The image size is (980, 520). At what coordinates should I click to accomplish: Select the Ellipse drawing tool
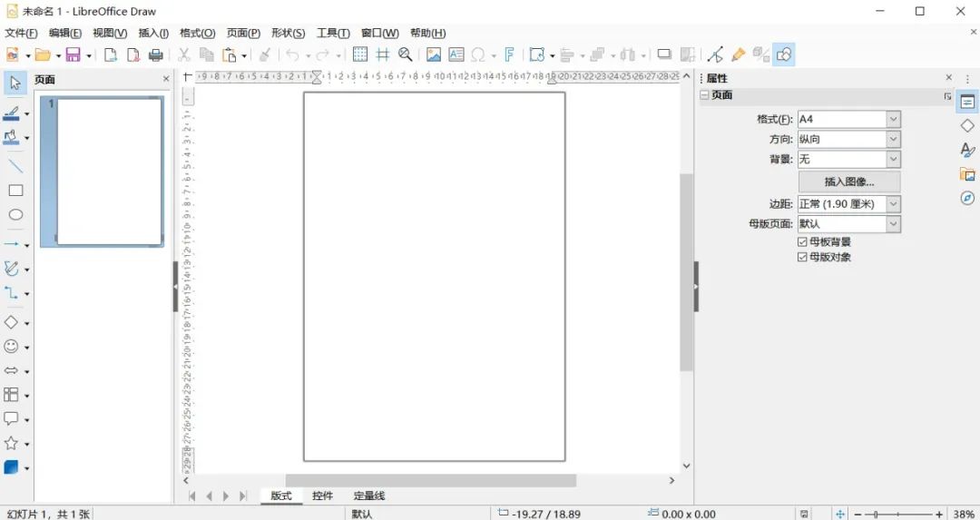(x=15, y=215)
